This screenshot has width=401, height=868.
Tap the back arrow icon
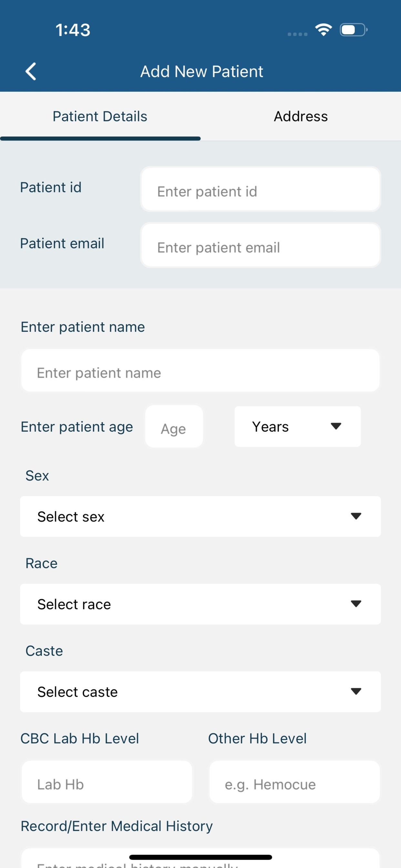click(31, 71)
